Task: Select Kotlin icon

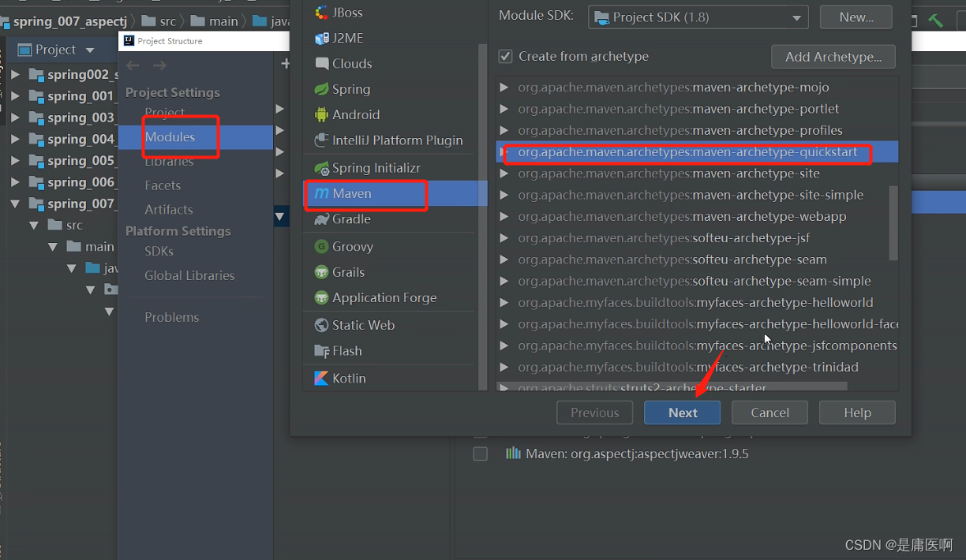Action: (x=321, y=379)
